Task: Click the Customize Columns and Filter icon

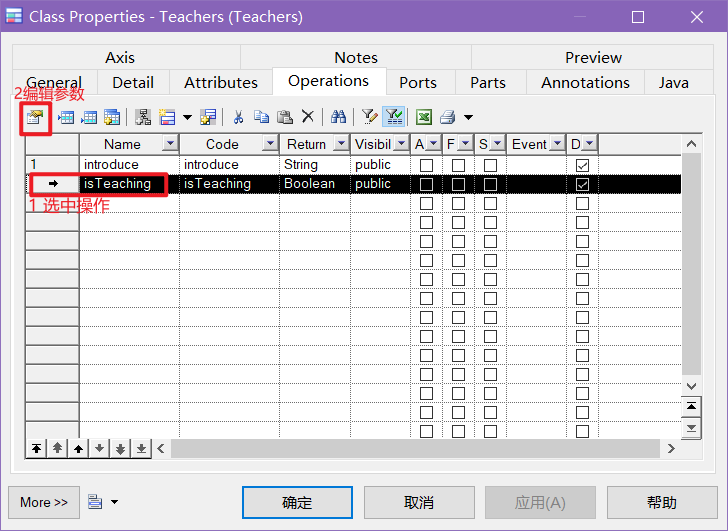Action: [x=369, y=117]
